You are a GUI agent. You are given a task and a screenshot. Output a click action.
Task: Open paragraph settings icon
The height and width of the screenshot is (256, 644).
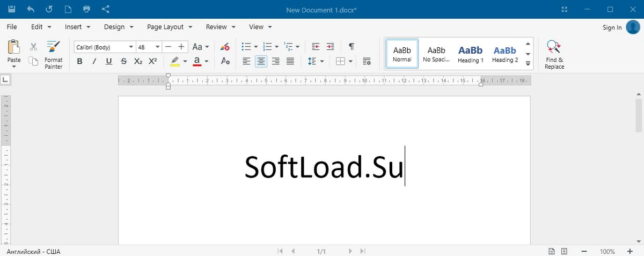click(367, 61)
